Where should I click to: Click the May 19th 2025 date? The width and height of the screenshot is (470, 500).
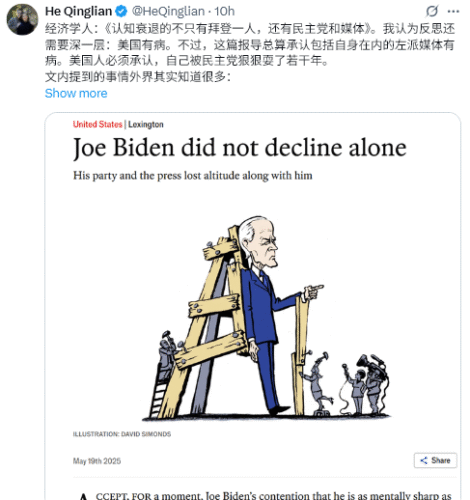pyautogui.click(x=97, y=461)
